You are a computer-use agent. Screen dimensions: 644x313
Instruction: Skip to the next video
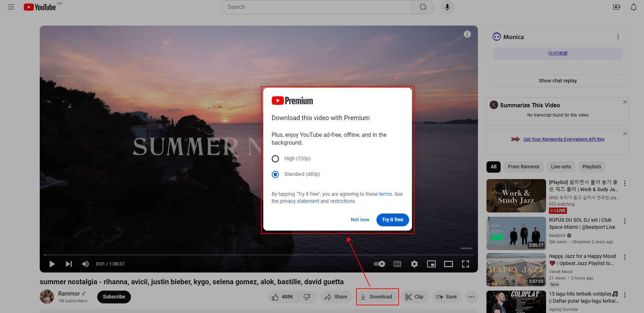pyautogui.click(x=69, y=264)
